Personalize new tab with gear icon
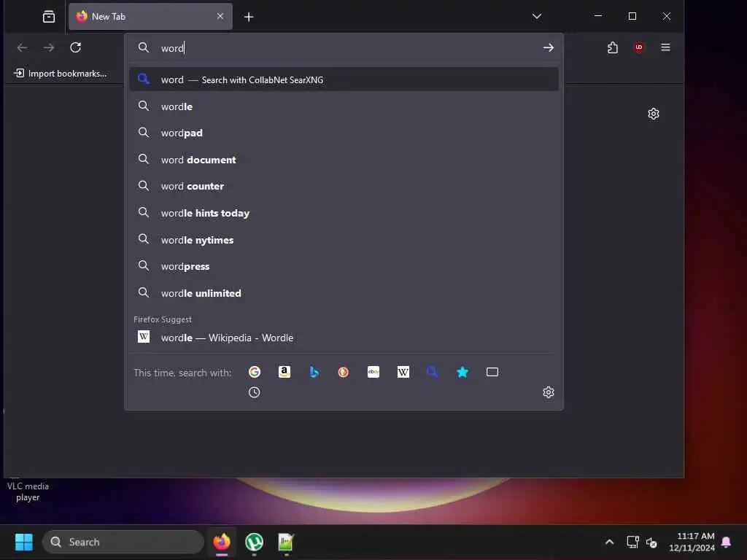Image resolution: width=747 pixels, height=560 pixels. [654, 114]
